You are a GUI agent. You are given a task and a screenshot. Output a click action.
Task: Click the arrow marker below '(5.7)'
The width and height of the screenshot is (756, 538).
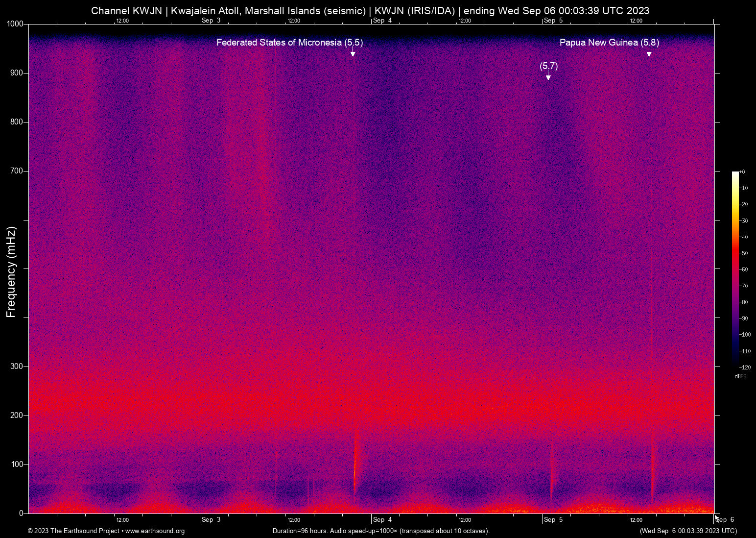tap(548, 76)
